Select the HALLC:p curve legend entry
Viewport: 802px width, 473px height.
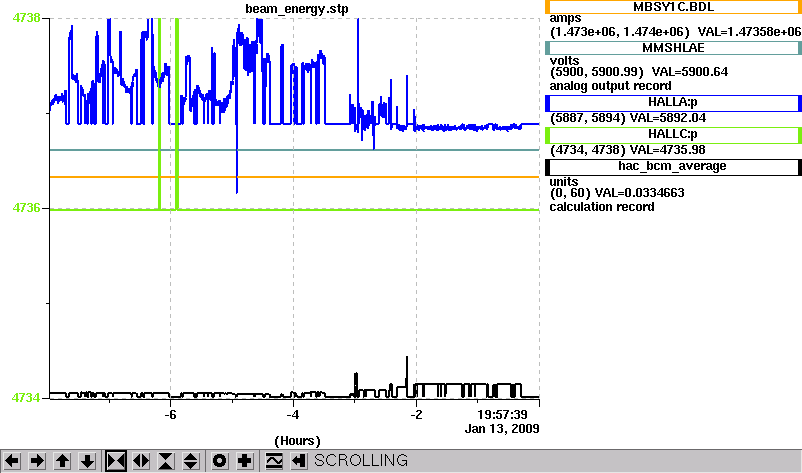coord(673,135)
